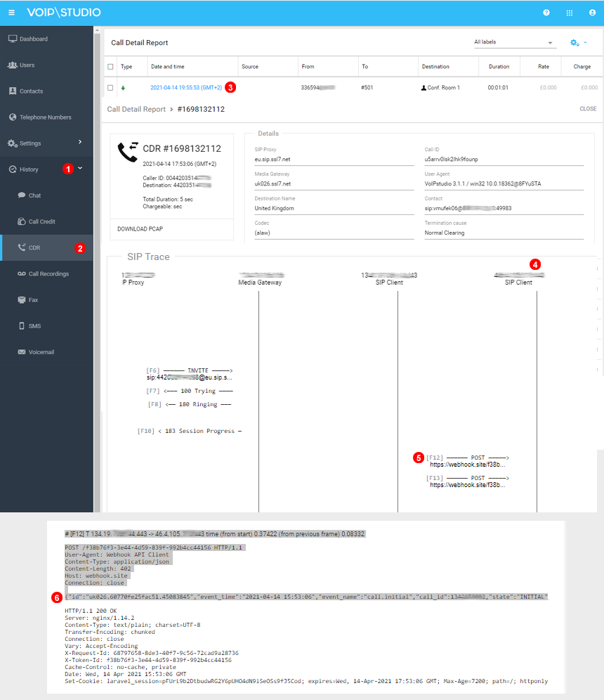Open the hamburger menu icon

[12, 13]
